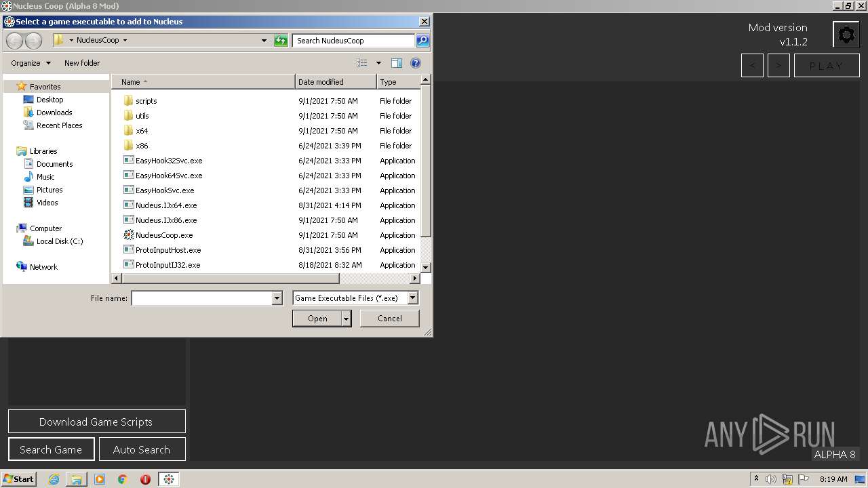Refresh the NucleusCoop folder view
This screenshot has width=868, height=488.
click(281, 41)
